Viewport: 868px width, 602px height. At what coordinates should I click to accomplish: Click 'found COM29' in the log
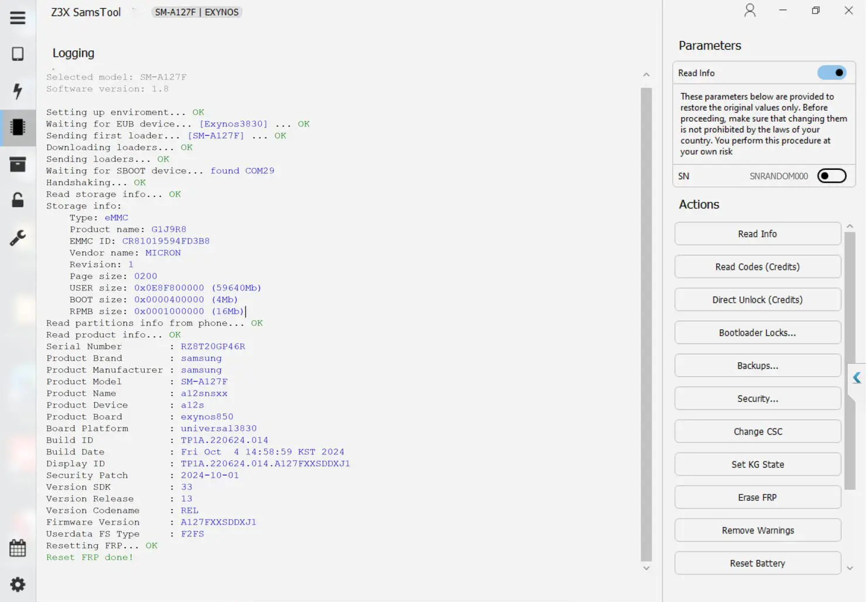[242, 170]
